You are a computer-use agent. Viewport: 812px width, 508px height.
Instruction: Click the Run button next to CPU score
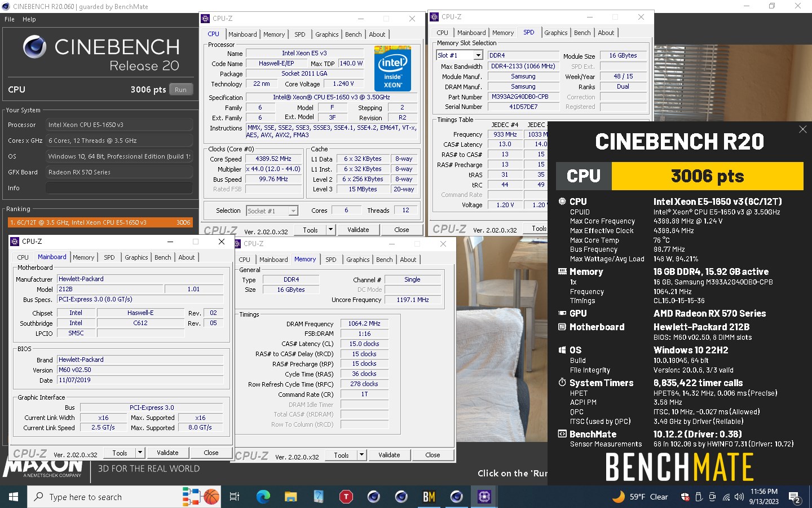coord(181,90)
